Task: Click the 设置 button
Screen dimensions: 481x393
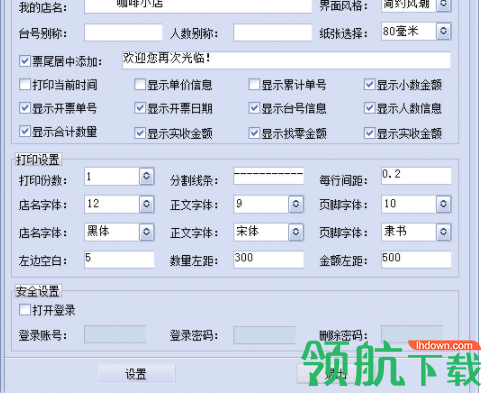Action: [136, 374]
